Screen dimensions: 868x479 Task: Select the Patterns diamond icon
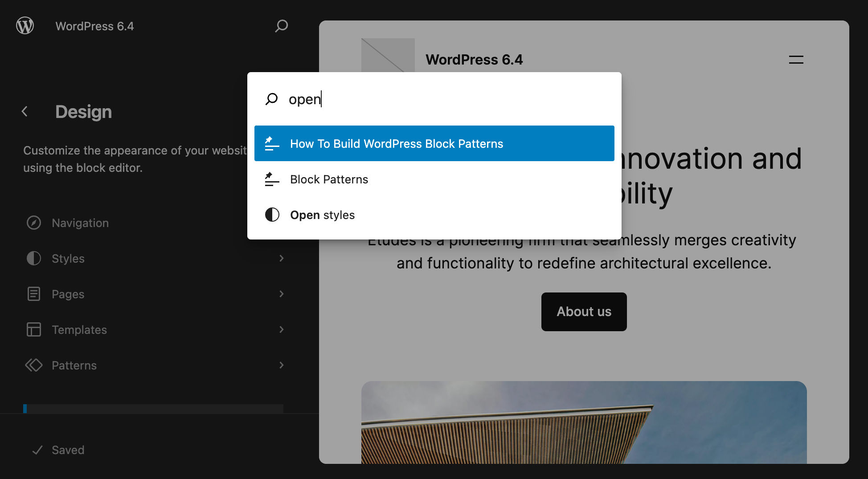tap(33, 365)
